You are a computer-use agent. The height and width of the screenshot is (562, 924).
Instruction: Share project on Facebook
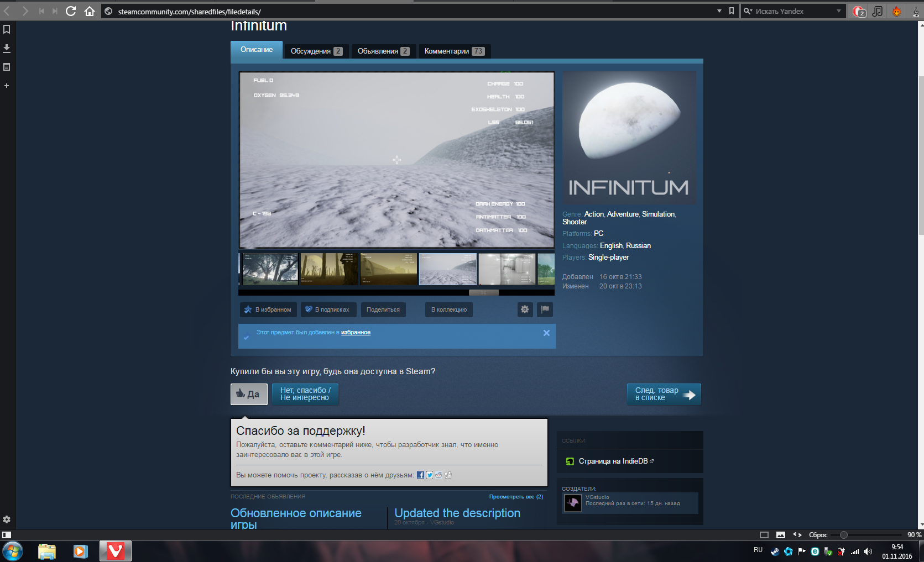[420, 475]
